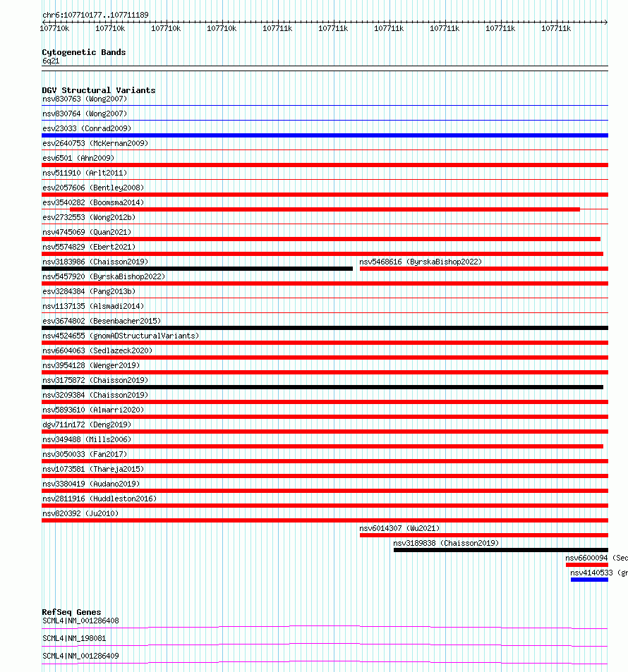Open the dgv711n172 (Deng2019) variant
Viewport: 628px width, 672px height.
(x=87, y=424)
